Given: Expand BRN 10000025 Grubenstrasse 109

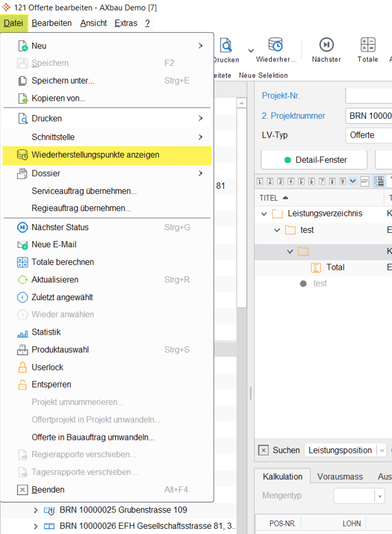Looking at the screenshot, I should point(35,510).
